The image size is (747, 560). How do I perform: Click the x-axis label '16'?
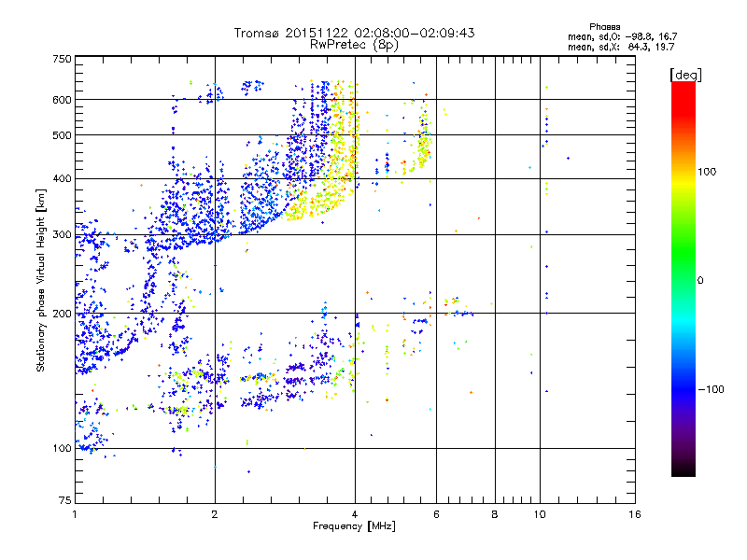pos(635,514)
